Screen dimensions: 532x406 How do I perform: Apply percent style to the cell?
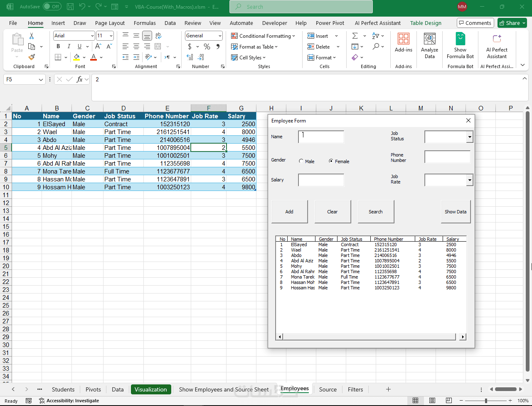[207, 46]
